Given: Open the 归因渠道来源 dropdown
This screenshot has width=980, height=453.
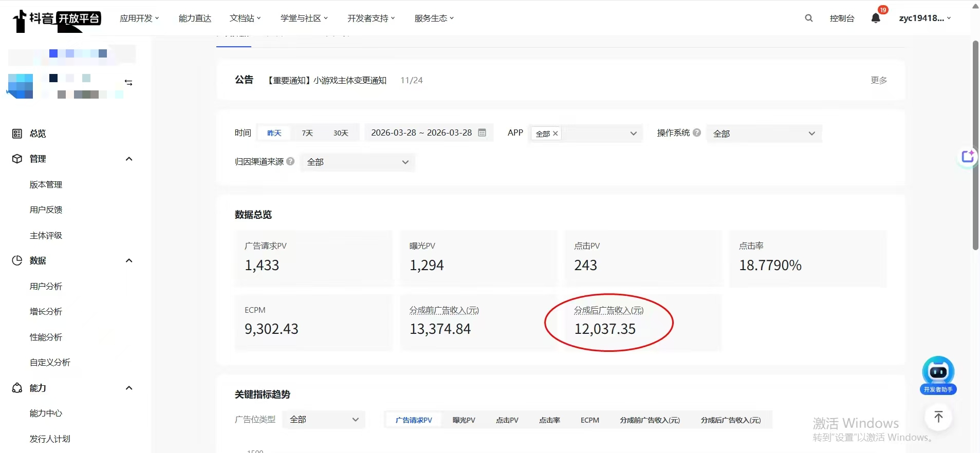Looking at the screenshot, I should tap(358, 162).
